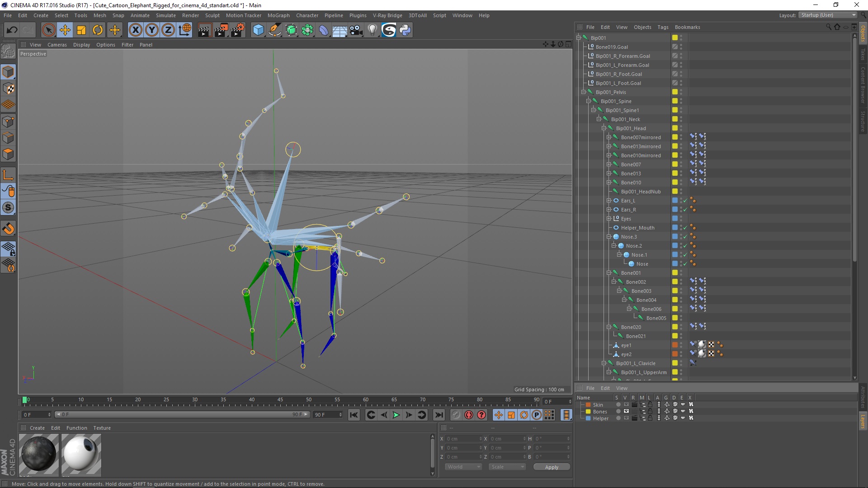Open World coordinate dropdown
The height and width of the screenshot is (488, 868).
tap(463, 467)
